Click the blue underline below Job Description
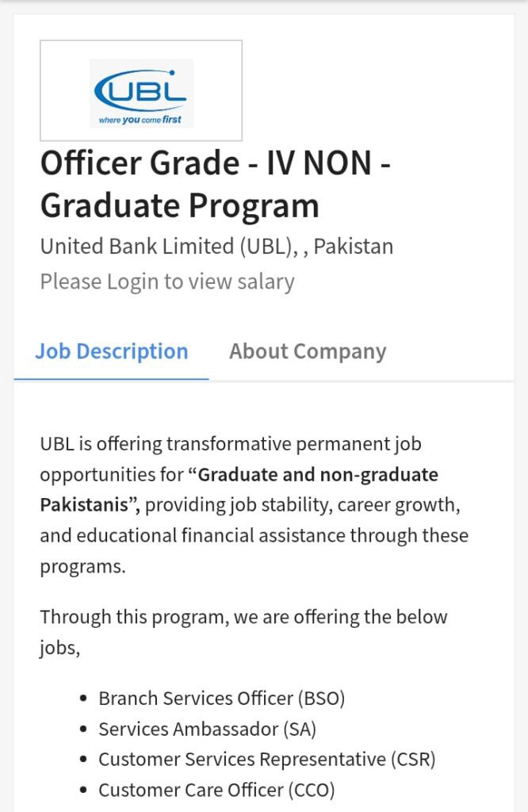Image resolution: width=528 pixels, height=812 pixels. pyautogui.click(x=111, y=379)
